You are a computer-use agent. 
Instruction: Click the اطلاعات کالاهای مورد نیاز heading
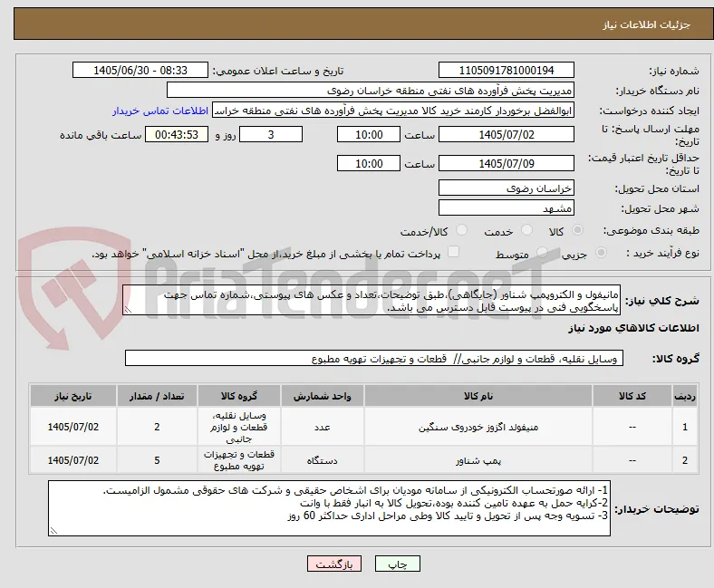pos(633,328)
